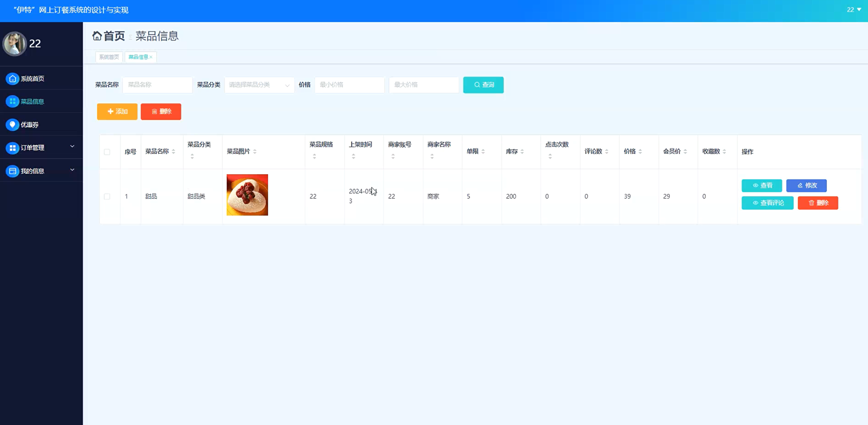The image size is (868, 425).
Task: Sort by 商家名称 column arrows
Action: pyautogui.click(x=432, y=157)
